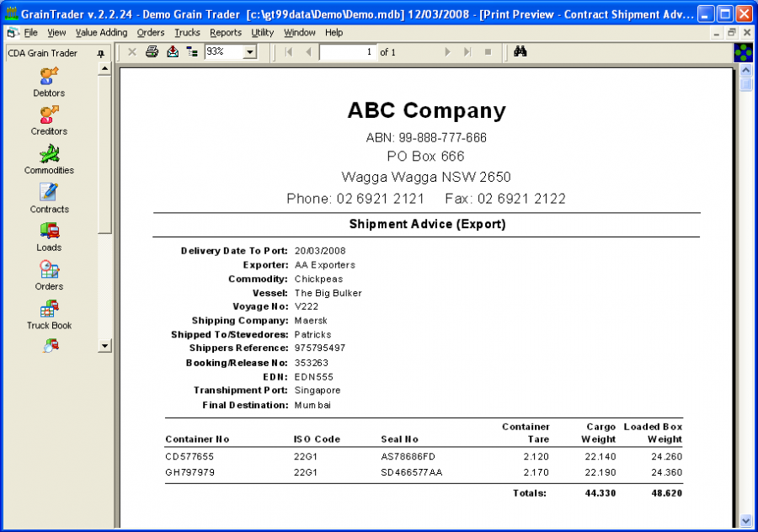Click transhipment port Singapore

pos(318,391)
